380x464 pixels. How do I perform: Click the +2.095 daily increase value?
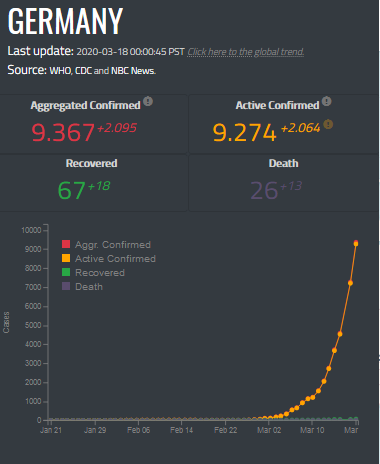(117, 128)
